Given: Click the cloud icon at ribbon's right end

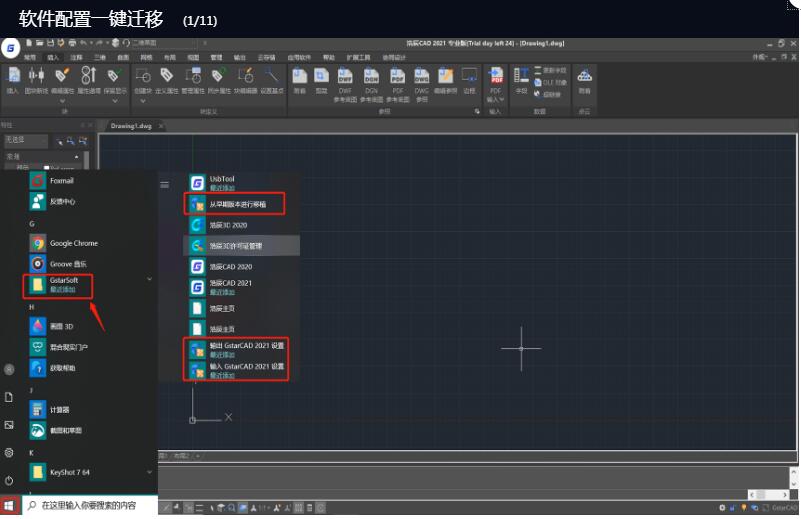Looking at the screenshot, I should pyautogui.click(x=584, y=81).
